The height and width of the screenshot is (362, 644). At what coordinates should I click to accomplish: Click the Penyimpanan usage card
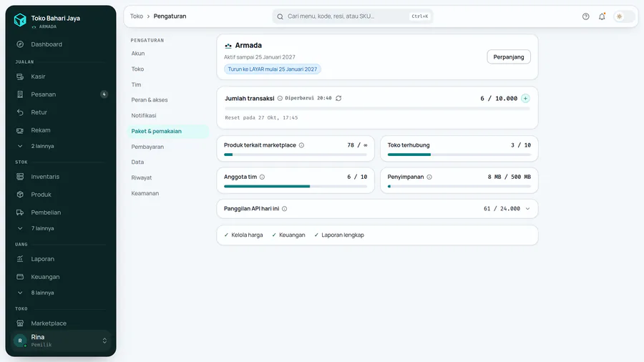point(459,180)
